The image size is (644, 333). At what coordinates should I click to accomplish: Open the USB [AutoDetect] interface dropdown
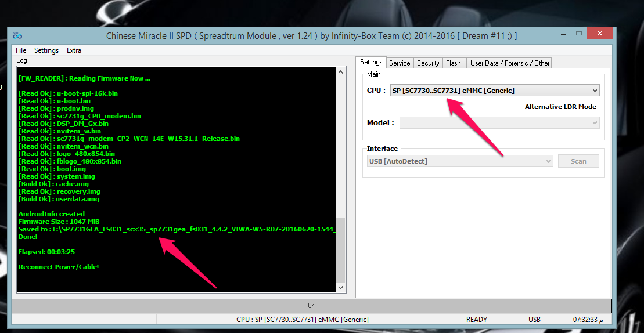[x=460, y=161]
